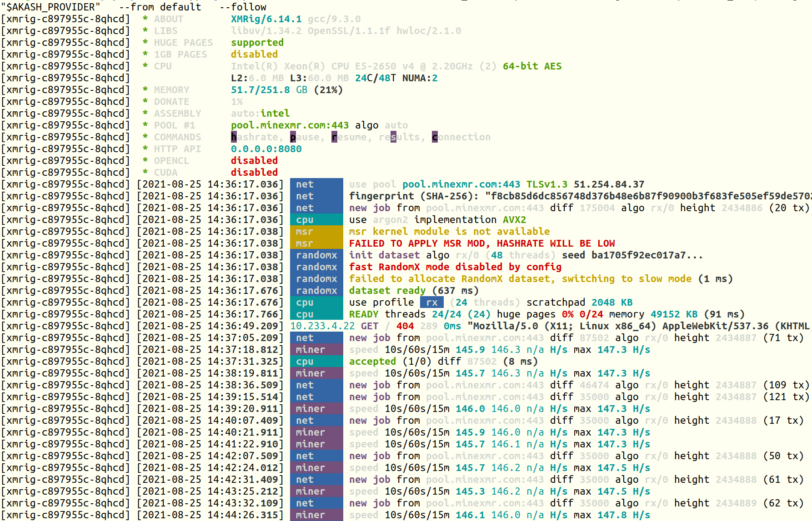Select the 'supported' HUGE PAGES value
The height and width of the screenshot is (521, 812).
click(257, 43)
